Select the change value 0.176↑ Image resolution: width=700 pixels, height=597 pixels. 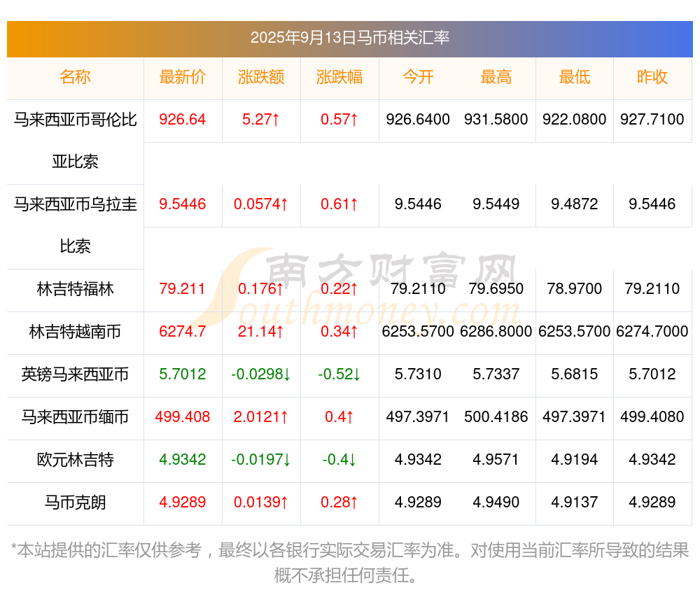(x=260, y=289)
